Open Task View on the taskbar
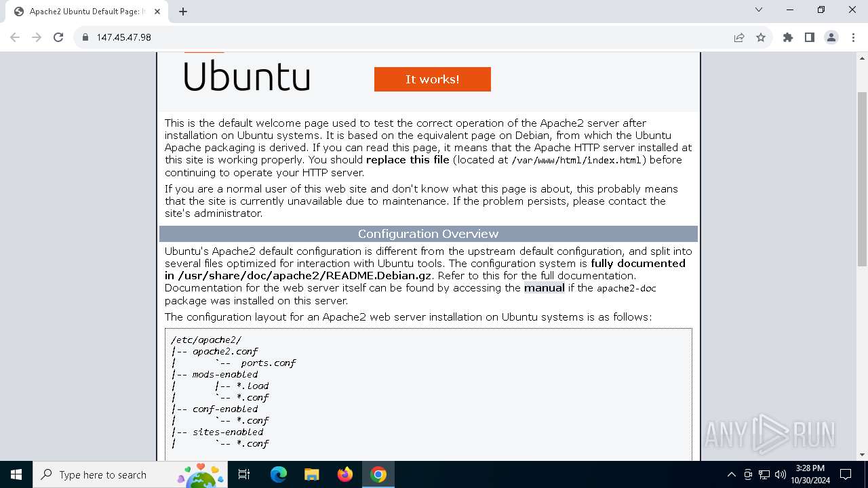Image resolution: width=868 pixels, height=488 pixels. pos(244,474)
